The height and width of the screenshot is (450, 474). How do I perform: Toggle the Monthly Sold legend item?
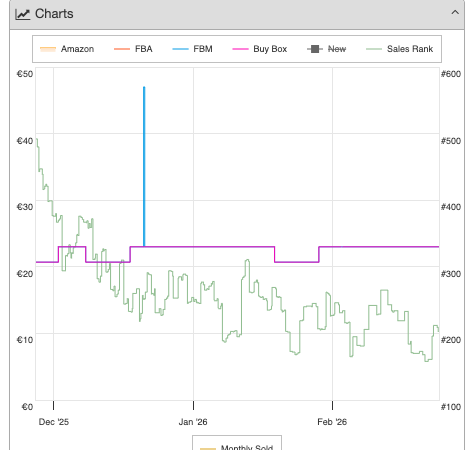(237, 447)
